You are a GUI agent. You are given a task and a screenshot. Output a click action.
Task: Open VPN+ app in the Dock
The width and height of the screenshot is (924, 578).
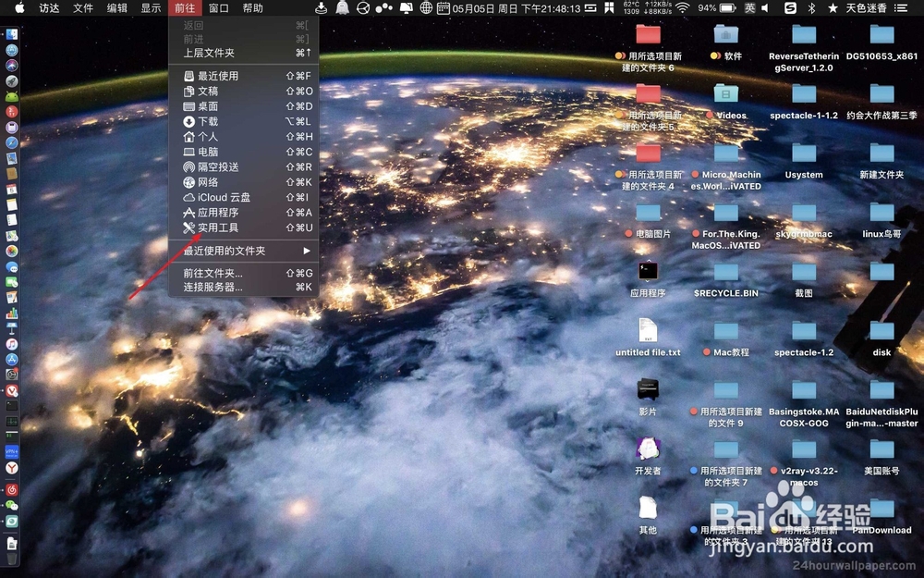[12, 452]
